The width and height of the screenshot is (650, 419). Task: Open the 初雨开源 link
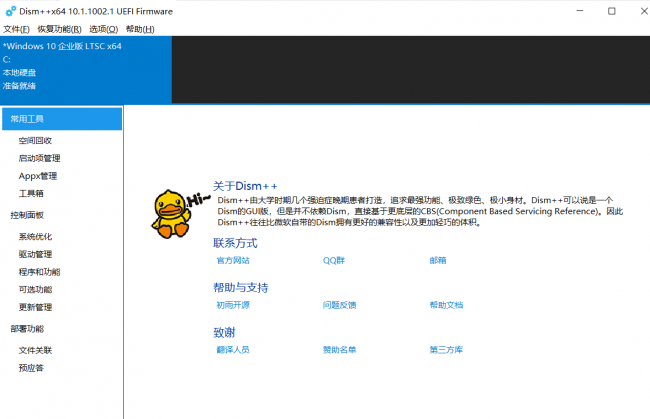coord(233,305)
